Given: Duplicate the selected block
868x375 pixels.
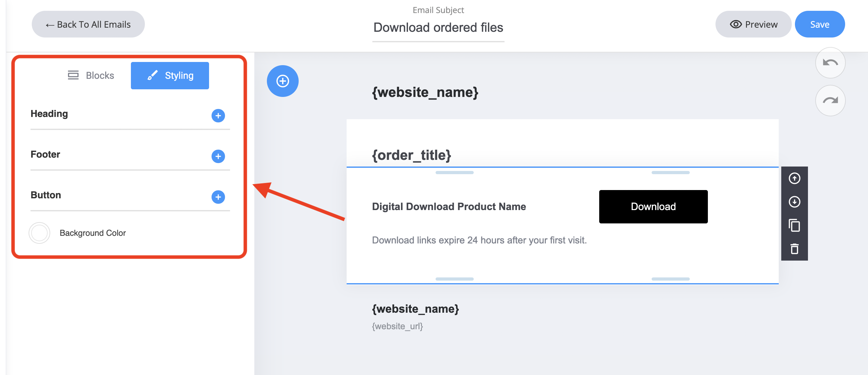Looking at the screenshot, I should point(794,225).
